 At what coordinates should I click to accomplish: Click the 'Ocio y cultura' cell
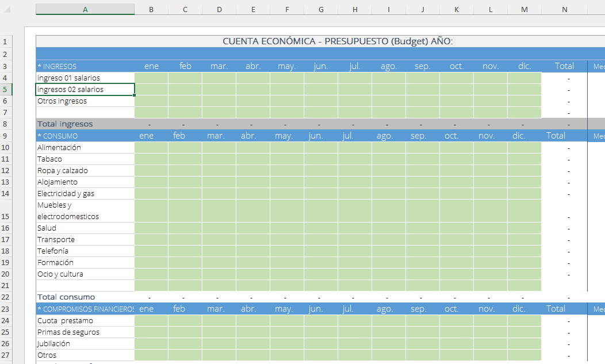point(85,274)
